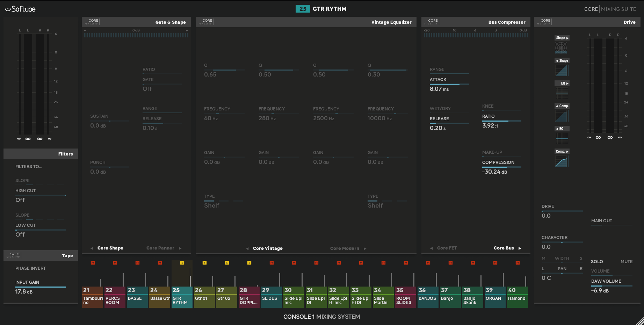Click the GTR RYTHM track name header
644x325 pixels.
pos(329,9)
